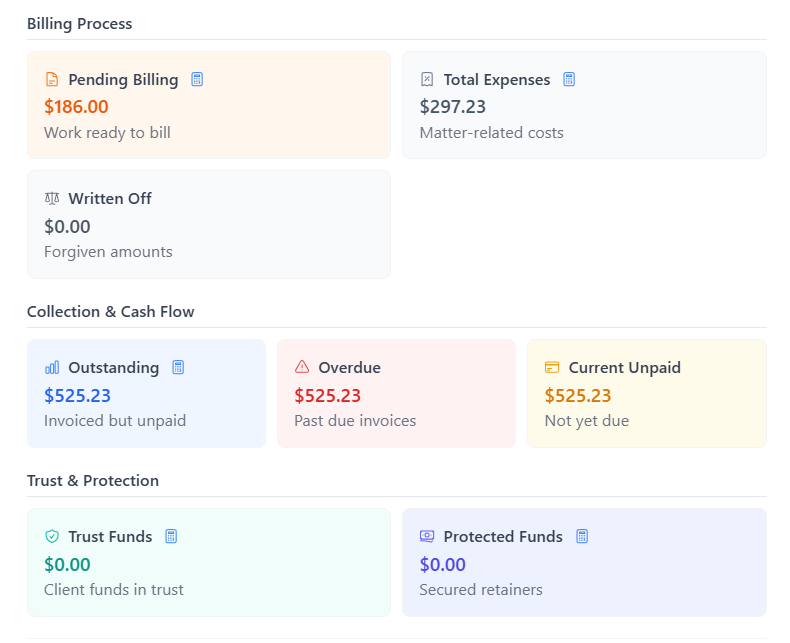The width and height of the screenshot is (790, 643).
Task: Click the Protected Funds banknote icon
Action: pos(427,537)
